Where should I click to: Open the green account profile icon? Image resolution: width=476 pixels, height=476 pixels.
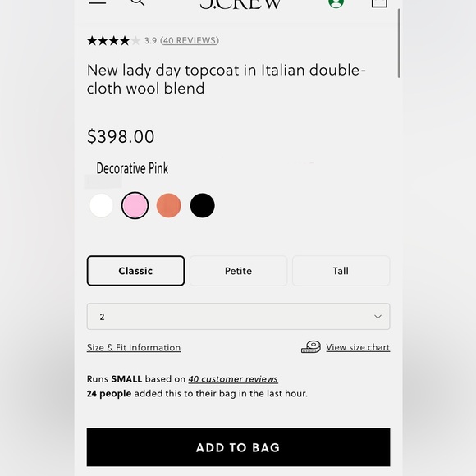click(x=336, y=3)
